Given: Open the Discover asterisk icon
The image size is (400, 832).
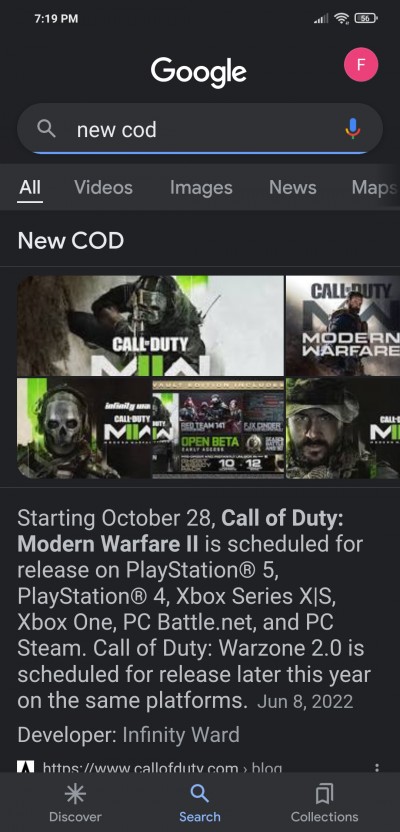Looking at the screenshot, I should pos(75,794).
